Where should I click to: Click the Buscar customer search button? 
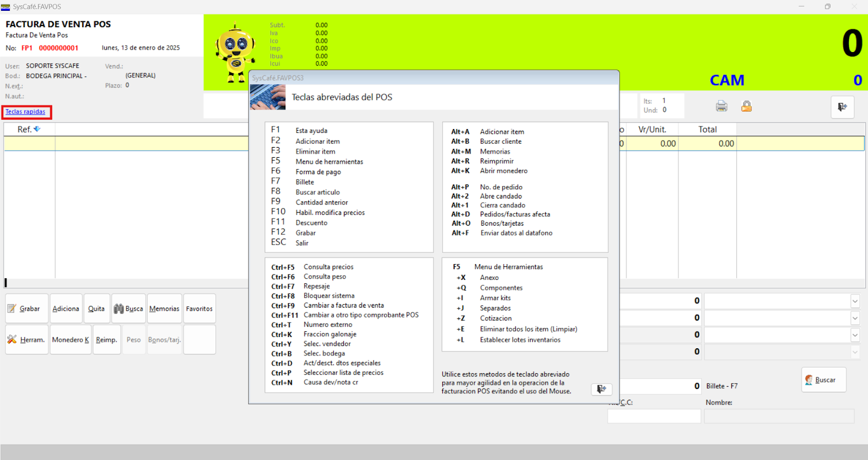pyautogui.click(x=823, y=380)
